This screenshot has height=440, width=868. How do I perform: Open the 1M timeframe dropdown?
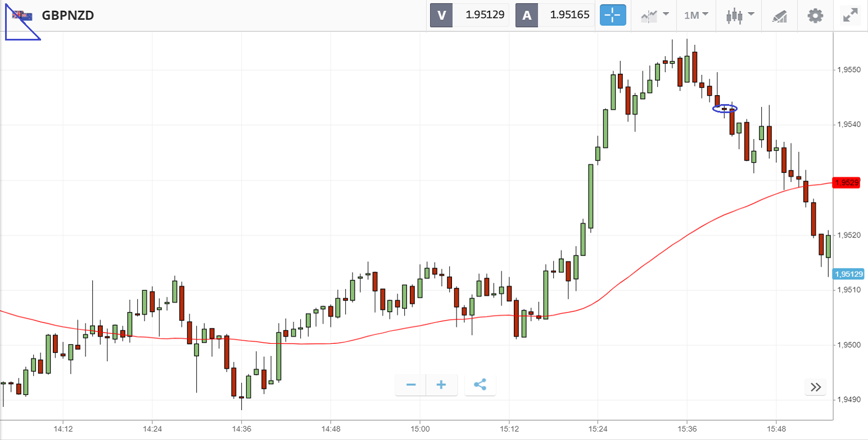[696, 15]
